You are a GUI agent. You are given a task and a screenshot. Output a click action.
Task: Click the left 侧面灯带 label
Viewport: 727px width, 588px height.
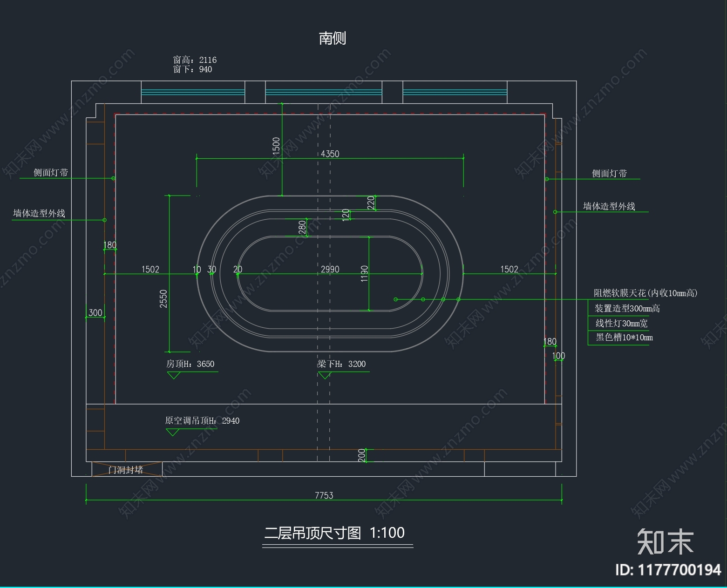click(x=51, y=173)
